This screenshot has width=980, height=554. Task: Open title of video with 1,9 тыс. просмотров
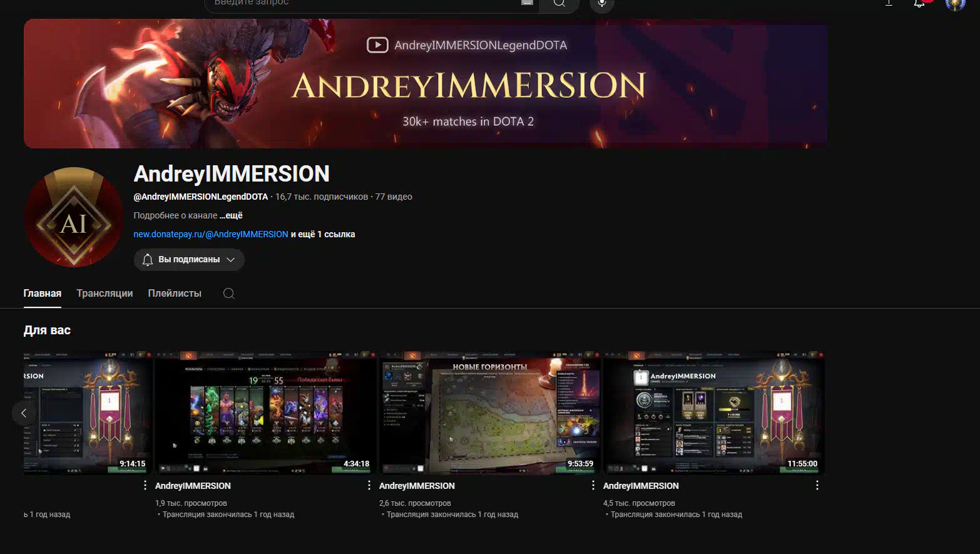click(x=193, y=486)
